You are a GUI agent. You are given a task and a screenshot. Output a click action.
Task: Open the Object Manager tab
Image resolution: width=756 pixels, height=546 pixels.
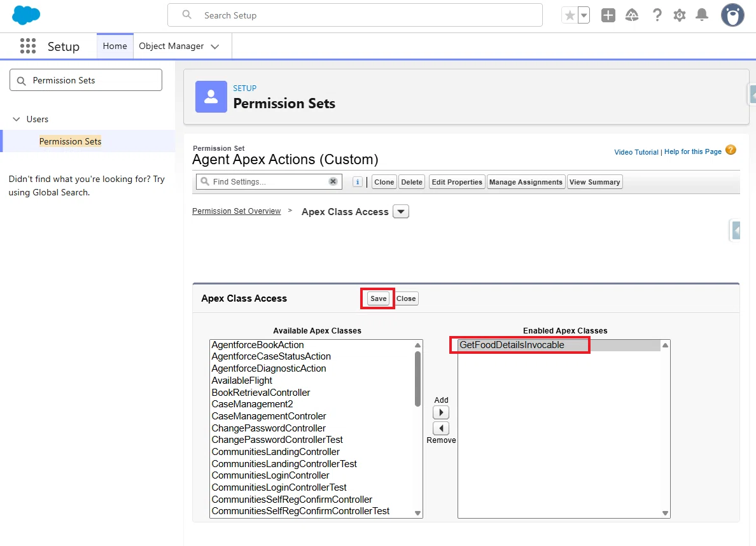click(x=171, y=46)
